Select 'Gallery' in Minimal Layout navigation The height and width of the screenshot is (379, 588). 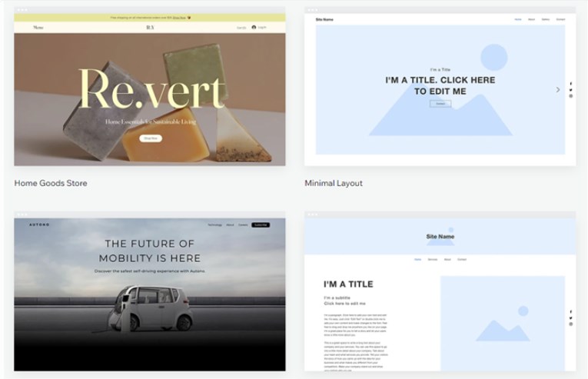point(545,19)
